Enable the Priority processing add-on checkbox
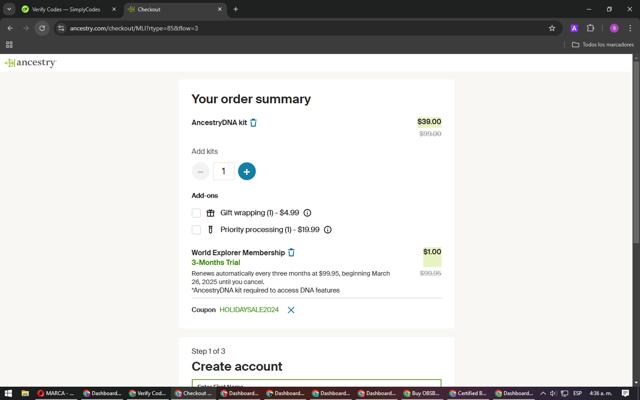The width and height of the screenshot is (640, 400). [196, 229]
